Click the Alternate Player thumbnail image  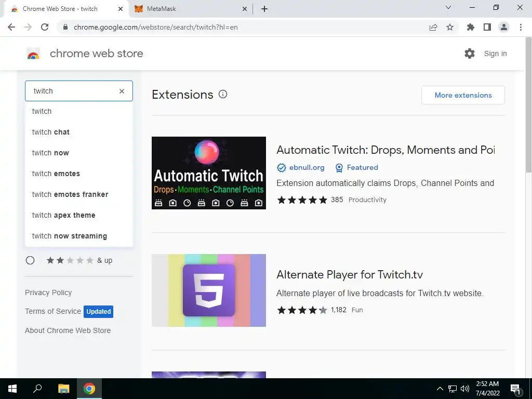(x=209, y=290)
